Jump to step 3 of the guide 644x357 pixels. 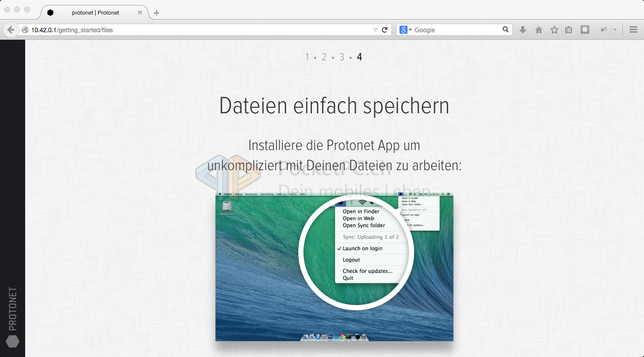pyautogui.click(x=342, y=57)
